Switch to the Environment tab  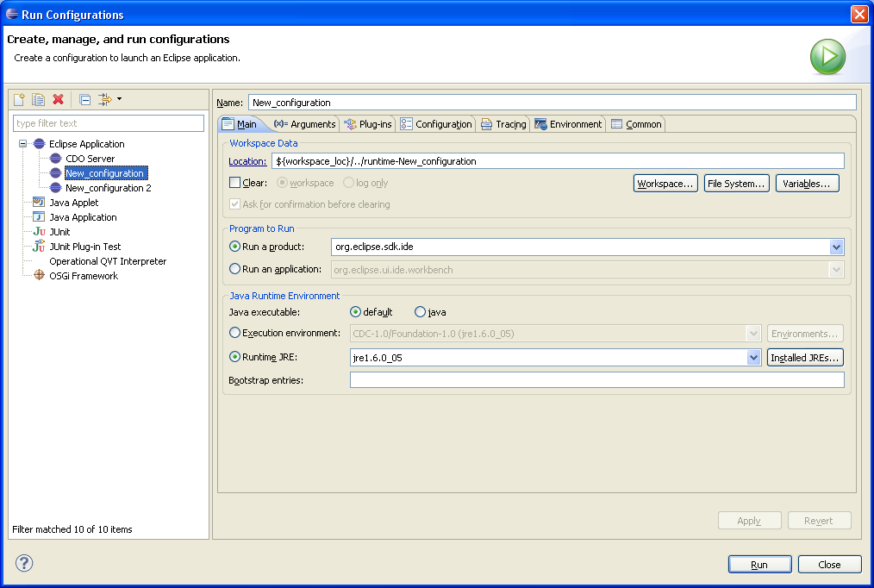point(568,124)
